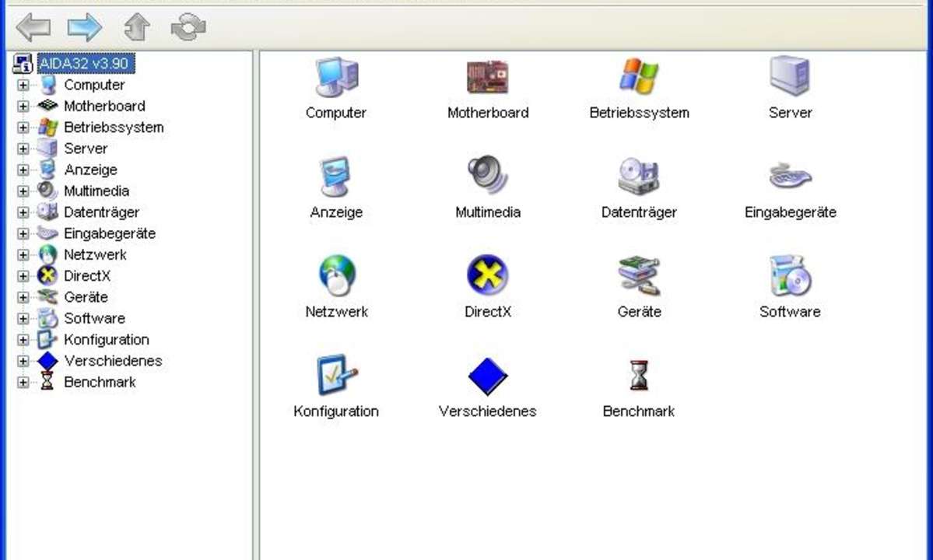Open the Motherboard icon in main pane
Screen dimensions: 933x560
point(487,77)
